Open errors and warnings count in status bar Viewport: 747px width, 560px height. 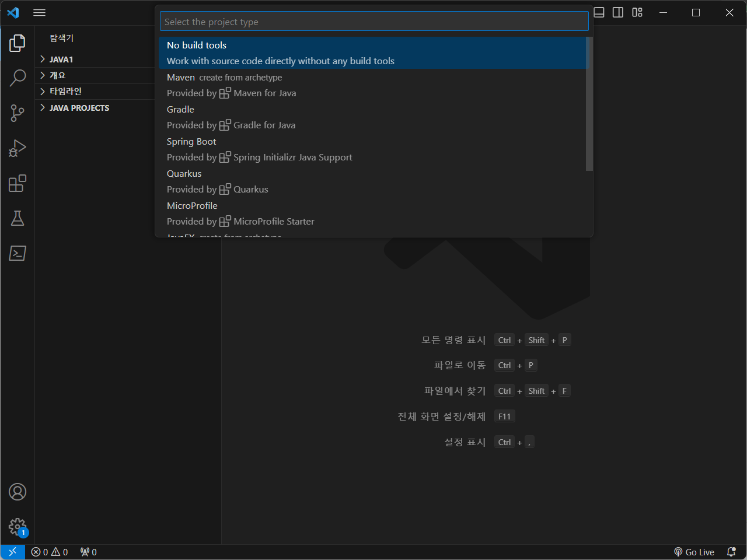point(50,552)
